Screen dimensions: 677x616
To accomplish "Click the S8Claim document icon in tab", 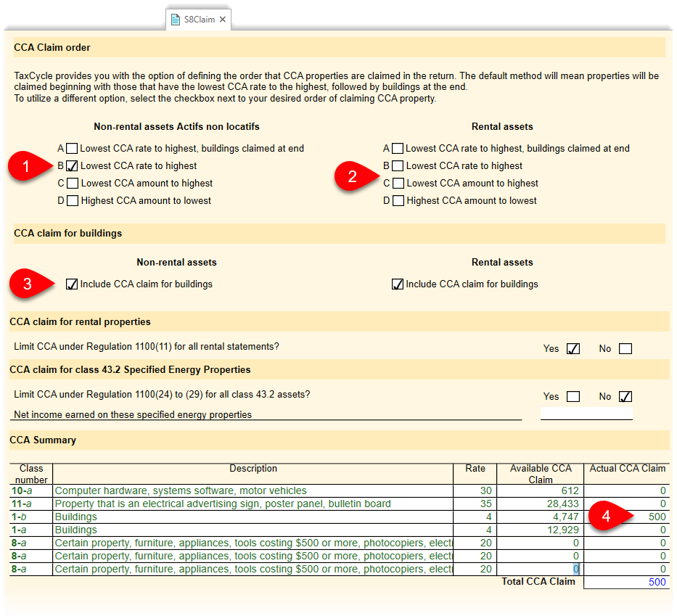I will 176,20.
